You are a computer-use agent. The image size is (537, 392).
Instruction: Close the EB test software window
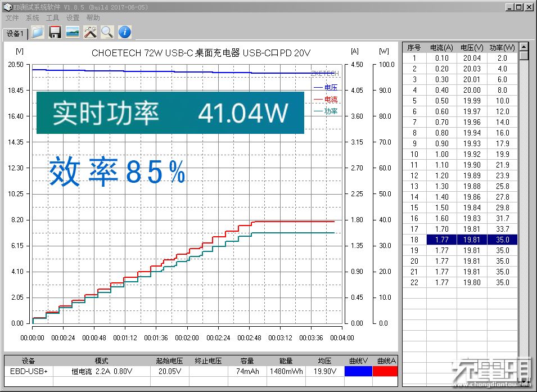pyautogui.click(x=529, y=7)
